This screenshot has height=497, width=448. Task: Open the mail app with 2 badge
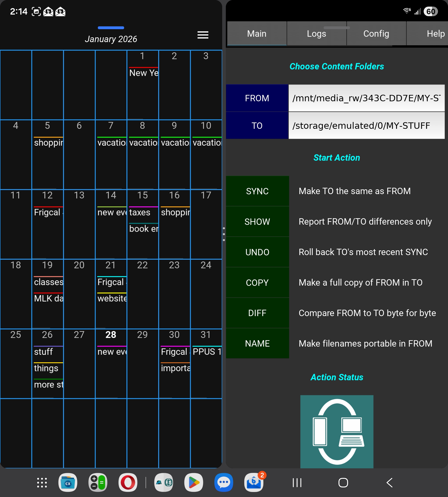[254, 482]
